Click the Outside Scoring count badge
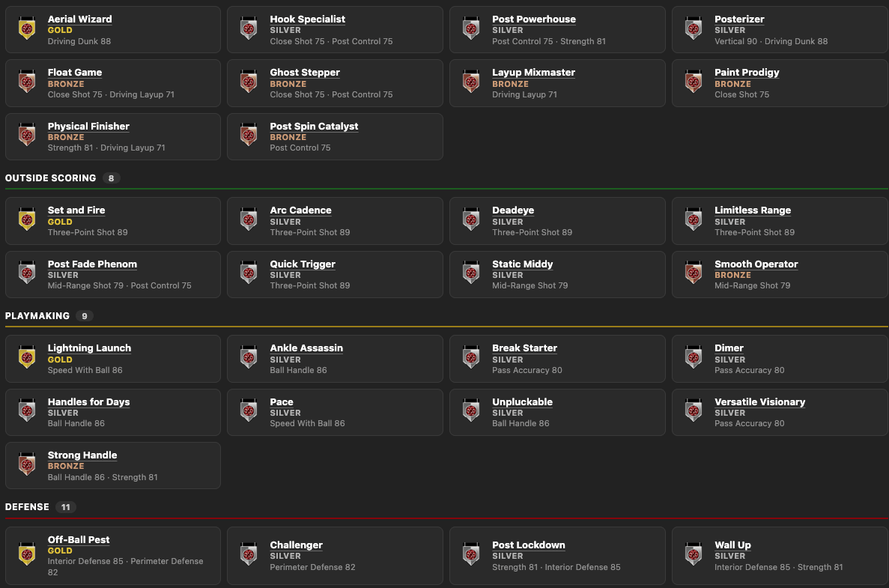The image size is (889, 588). pos(111,178)
